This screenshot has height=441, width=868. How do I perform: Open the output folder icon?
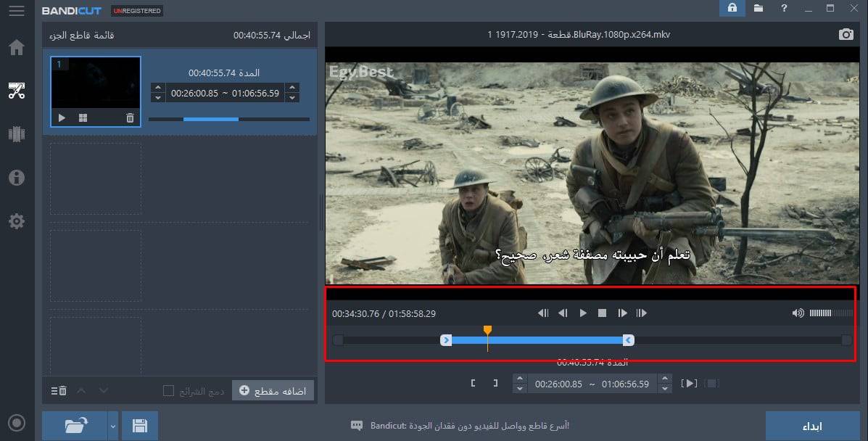tap(759, 8)
